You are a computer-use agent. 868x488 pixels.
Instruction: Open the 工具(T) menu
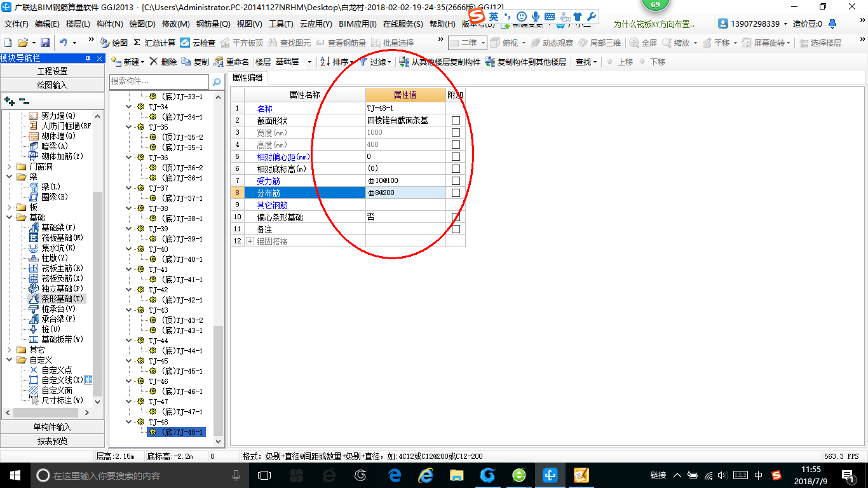(x=281, y=24)
